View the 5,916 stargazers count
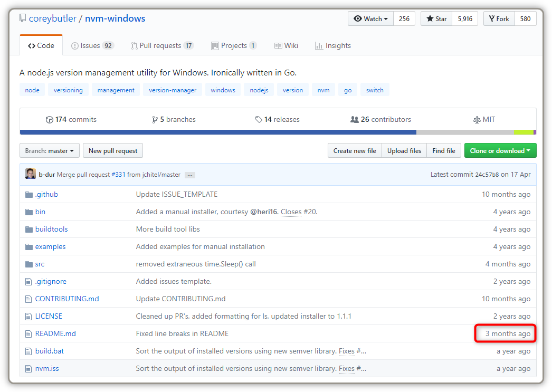This screenshot has width=552, height=392. click(465, 18)
